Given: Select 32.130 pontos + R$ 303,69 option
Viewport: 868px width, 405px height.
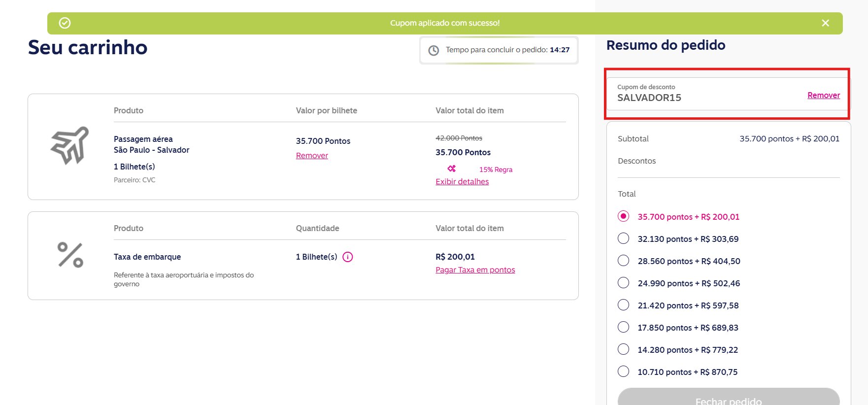Looking at the screenshot, I should click(x=624, y=238).
